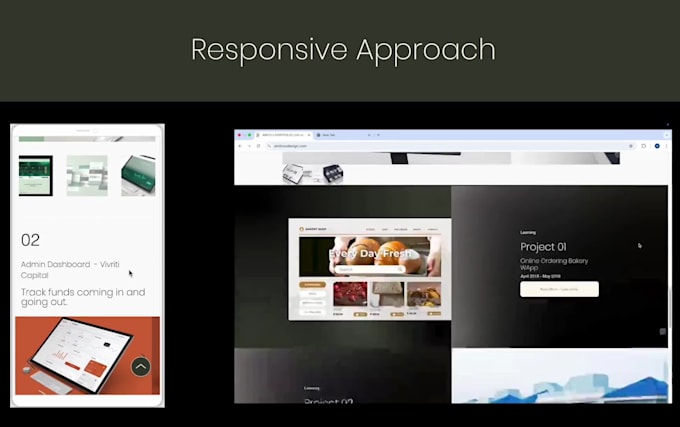Screen dimensions: 680x427
Task: Switch to the second browser tab
Action: 342,135
